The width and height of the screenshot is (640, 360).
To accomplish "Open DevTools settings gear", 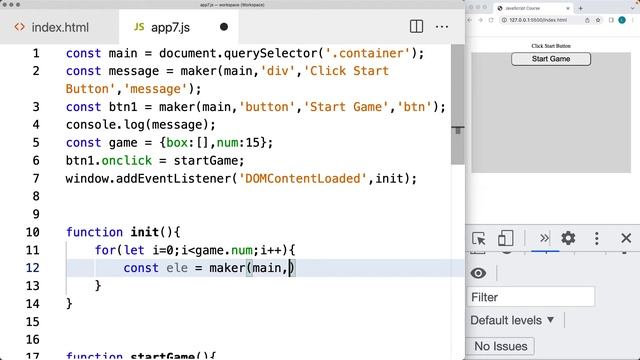I will point(568,238).
